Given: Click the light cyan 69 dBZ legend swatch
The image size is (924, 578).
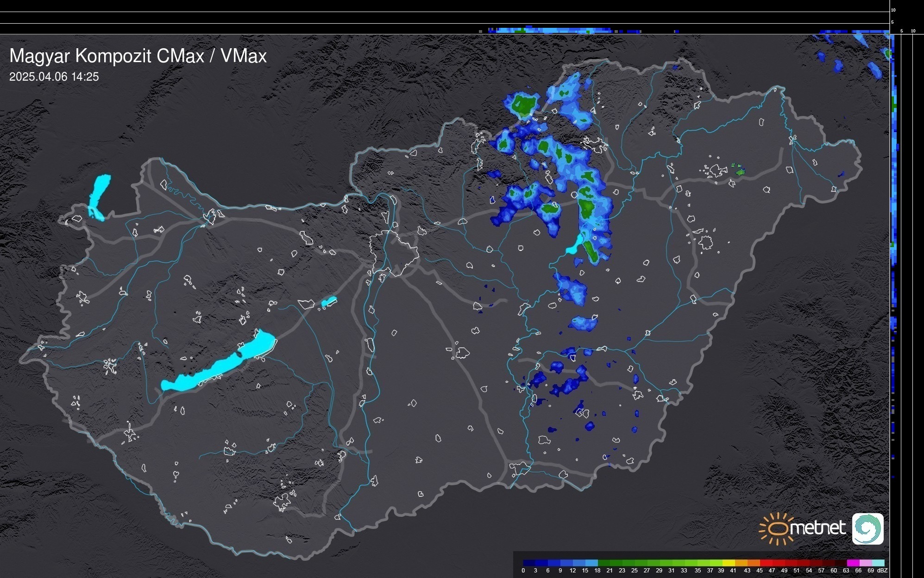Looking at the screenshot, I should [878, 563].
